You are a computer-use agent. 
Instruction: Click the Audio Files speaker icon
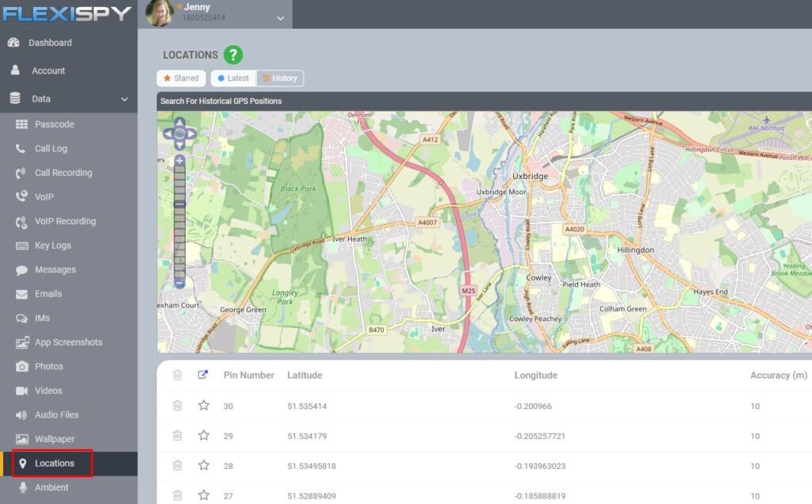(21, 415)
